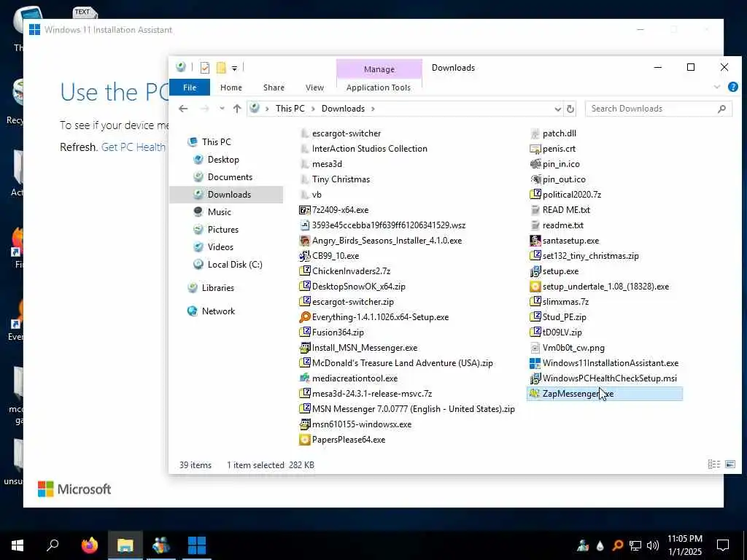Open Documents in the navigation pane
Image resolution: width=747 pixels, height=560 pixels.
(230, 177)
